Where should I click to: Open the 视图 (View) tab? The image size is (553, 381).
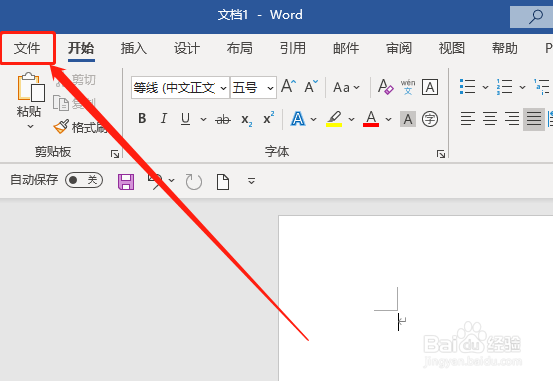coord(452,48)
